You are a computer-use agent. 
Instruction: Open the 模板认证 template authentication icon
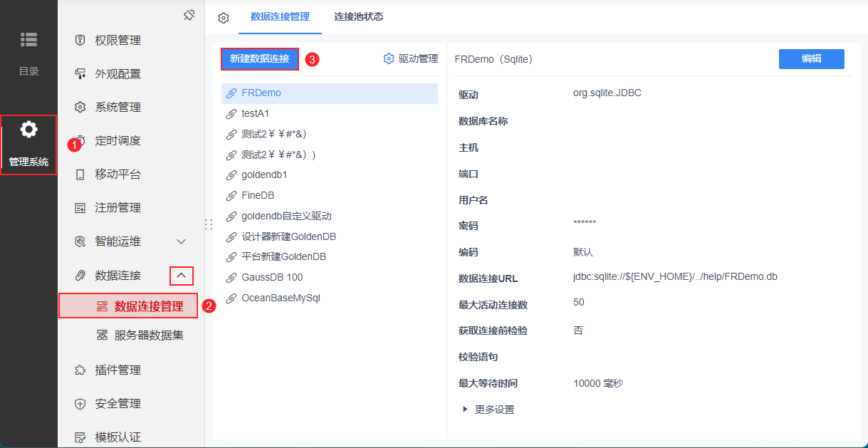click(80, 435)
